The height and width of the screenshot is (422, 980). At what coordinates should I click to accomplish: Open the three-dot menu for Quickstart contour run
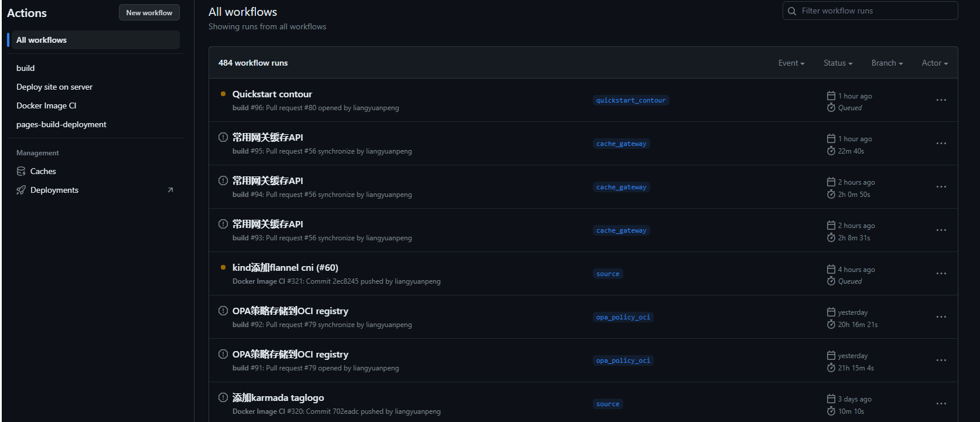941,100
